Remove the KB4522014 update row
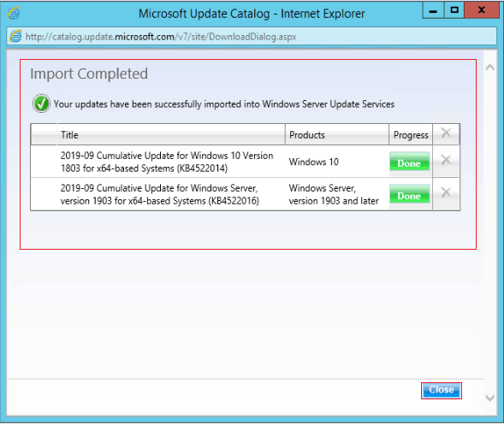This screenshot has width=504, height=425. [x=446, y=160]
